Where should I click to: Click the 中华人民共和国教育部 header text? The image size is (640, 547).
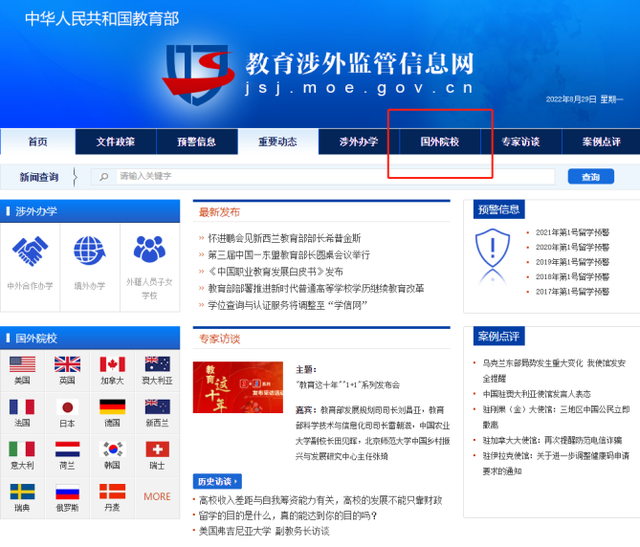(x=102, y=19)
